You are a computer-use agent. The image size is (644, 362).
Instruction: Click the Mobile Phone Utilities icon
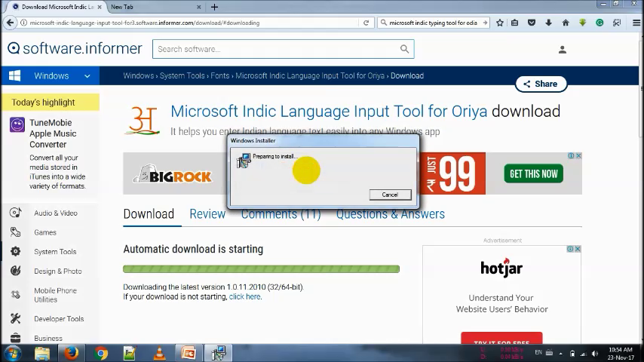pyautogui.click(x=16, y=295)
